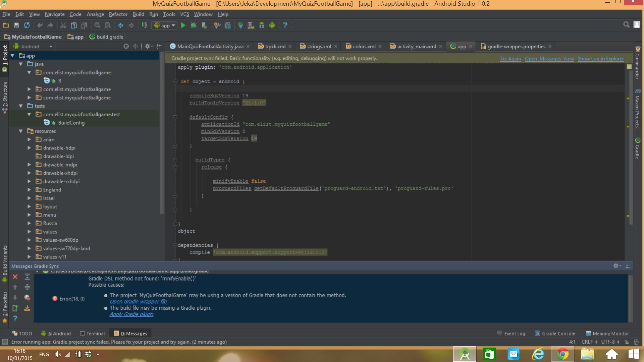Image resolution: width=644 pixels, height=362 pixels.
Task: Collapse the resources folder node
Action: pyautogui.click(x=21, y=131)
